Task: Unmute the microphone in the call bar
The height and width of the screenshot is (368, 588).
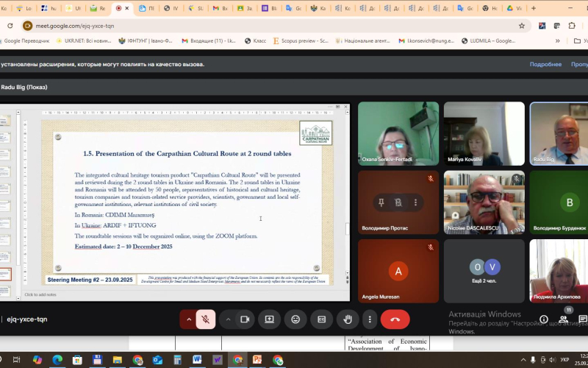Action: pyautogui.click(x=206, y=319)
